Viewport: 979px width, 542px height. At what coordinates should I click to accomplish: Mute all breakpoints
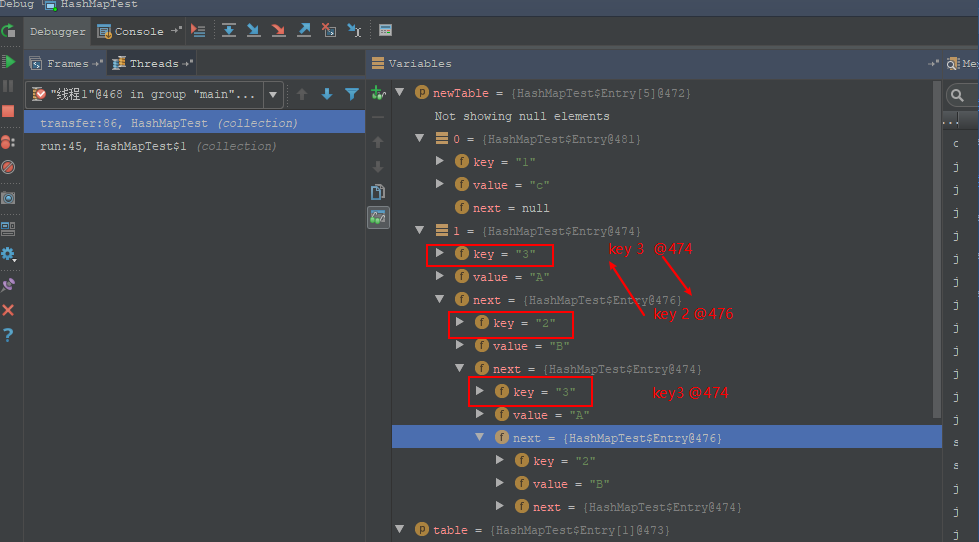[x=8, y=167]
